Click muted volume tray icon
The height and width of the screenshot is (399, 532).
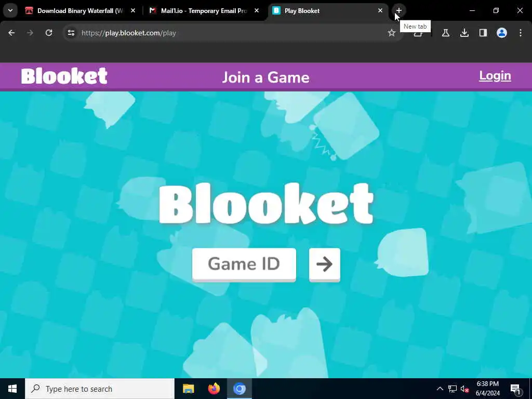point(464,389)
